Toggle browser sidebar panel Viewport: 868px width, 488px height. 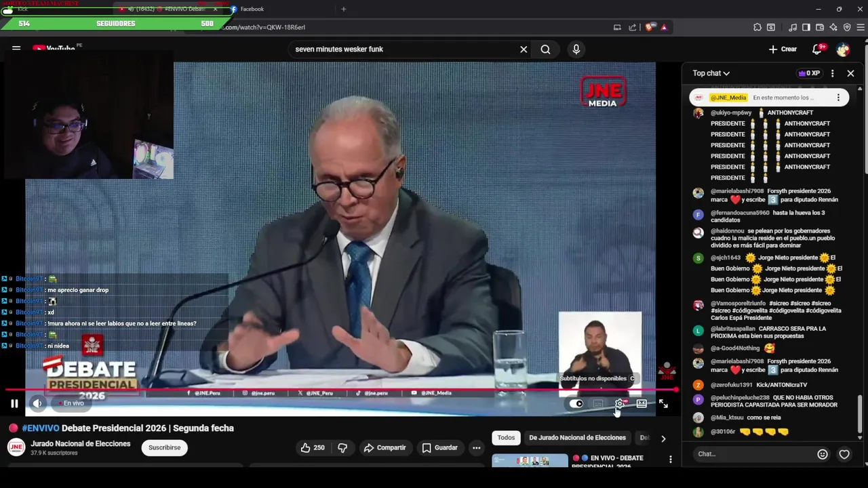[806, 27]
